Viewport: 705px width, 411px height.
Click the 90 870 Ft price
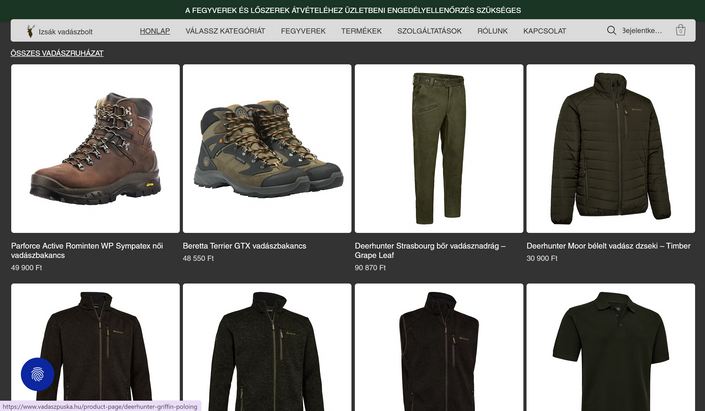click(370, 268)
